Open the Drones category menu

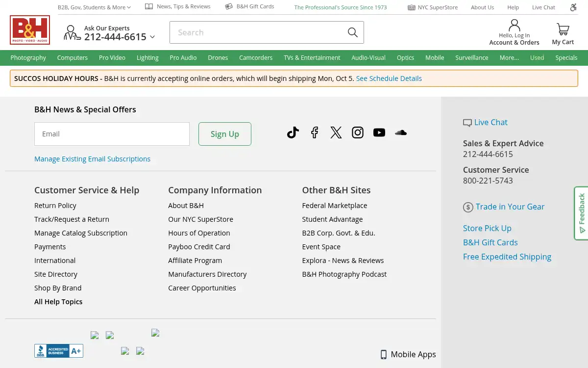pyautogui.click(x=218, y=57)
